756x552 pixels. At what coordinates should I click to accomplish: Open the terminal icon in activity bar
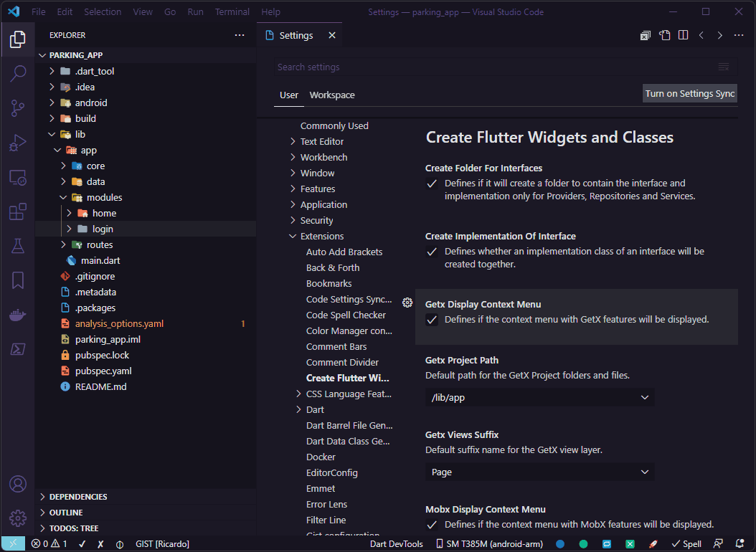[18, 349]
